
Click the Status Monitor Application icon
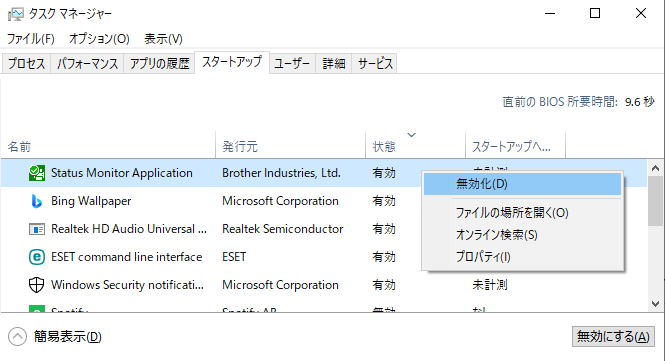[37, 173]
